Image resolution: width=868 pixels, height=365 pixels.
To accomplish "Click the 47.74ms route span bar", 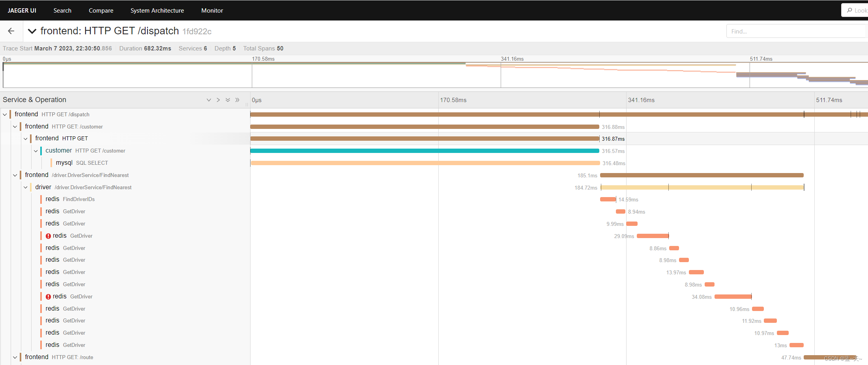I will (830, 358).
